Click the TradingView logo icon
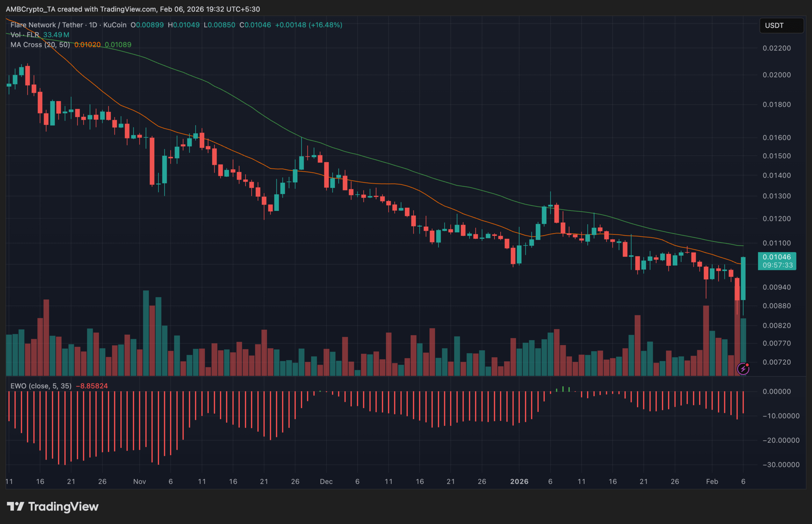The image size is (812, 524). 15,506
